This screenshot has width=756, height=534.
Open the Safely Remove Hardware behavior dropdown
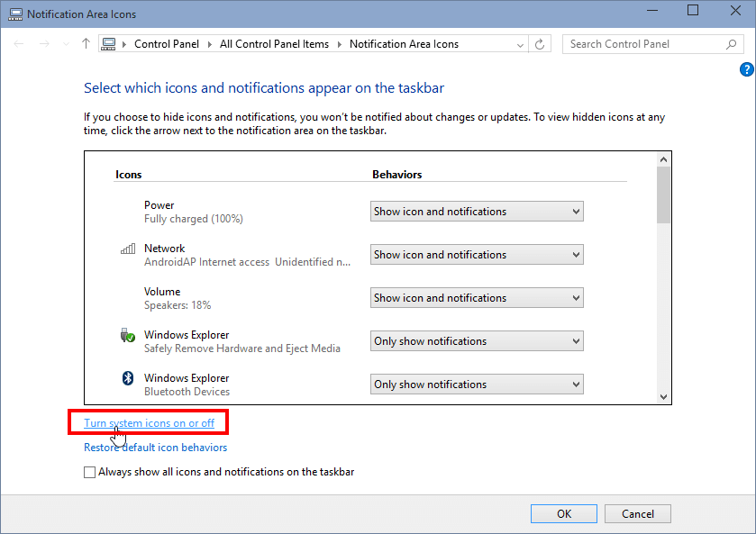click(x=477, y=341)
